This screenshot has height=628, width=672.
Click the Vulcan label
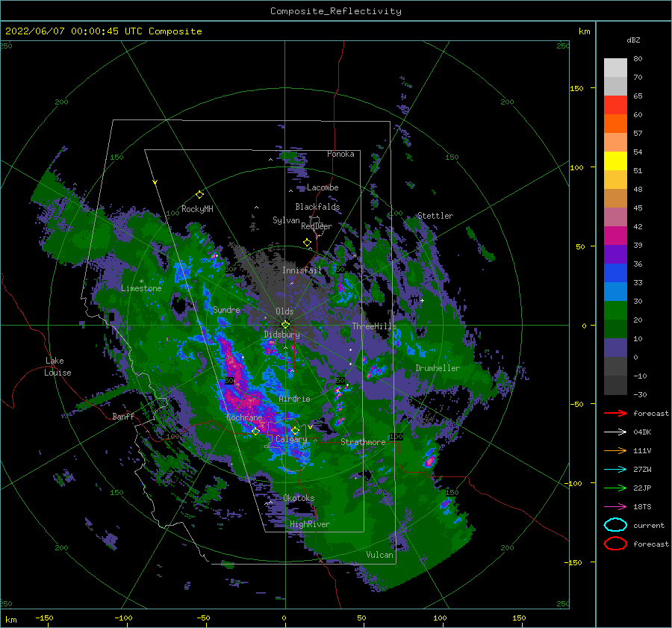pyautogui.click(x=379, y=555)
